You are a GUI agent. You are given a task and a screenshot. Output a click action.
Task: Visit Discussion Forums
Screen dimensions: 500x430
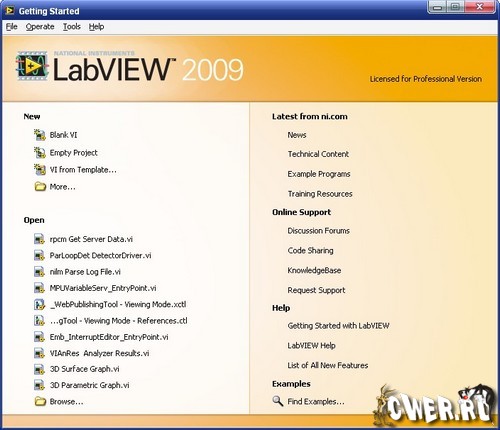[x=319, y=231]
